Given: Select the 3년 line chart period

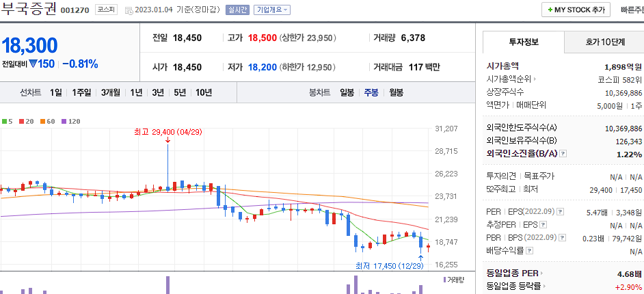Looking at the screenshot, I should [158, 93].
